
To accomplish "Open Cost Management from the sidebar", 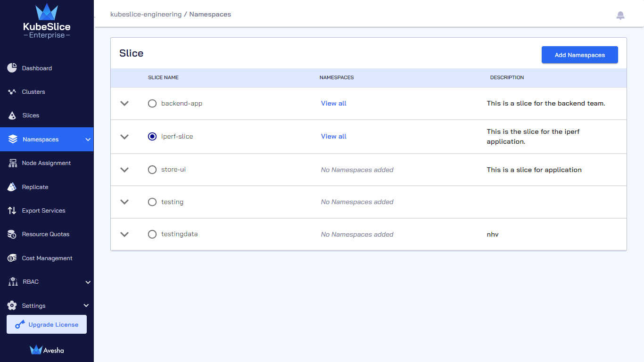I will [x=47, y=258].
